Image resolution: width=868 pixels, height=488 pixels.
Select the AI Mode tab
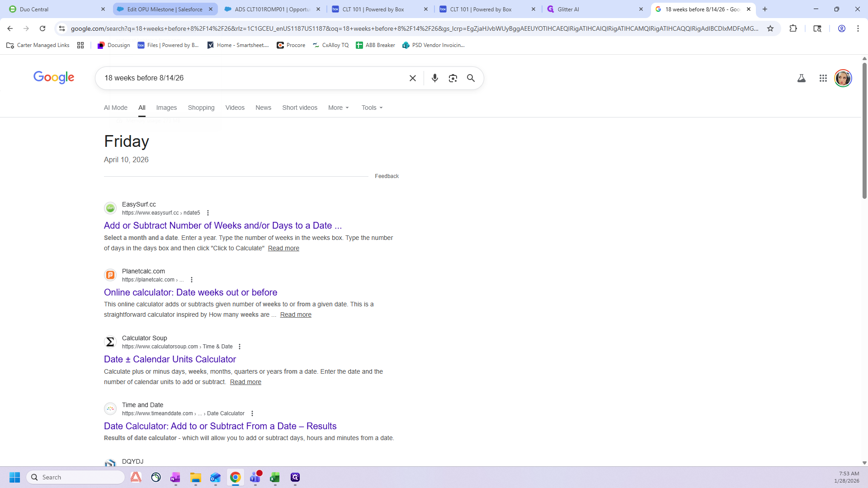coord(116,108)
